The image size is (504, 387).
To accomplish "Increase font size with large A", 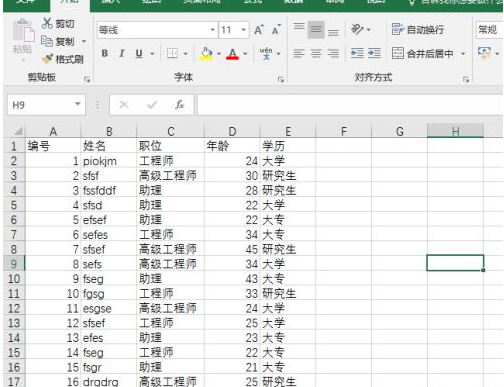I will pyautogui.click(x=259, y=30).
